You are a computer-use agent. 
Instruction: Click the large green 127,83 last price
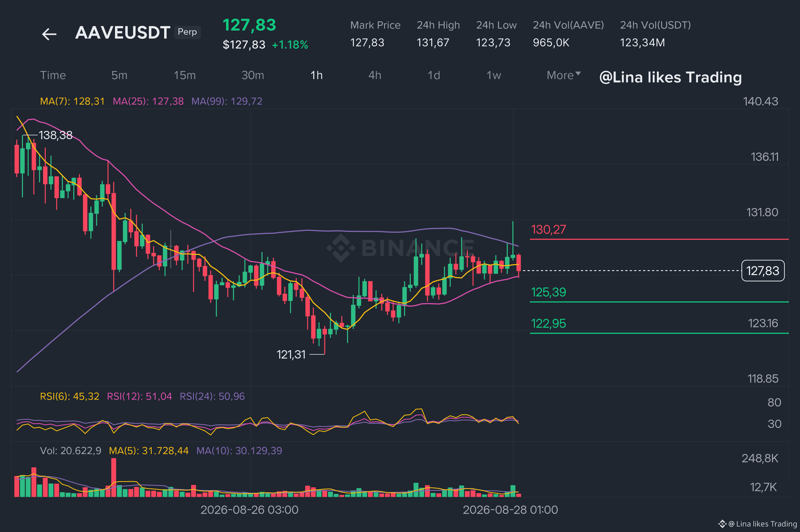(x=249, y=25)
